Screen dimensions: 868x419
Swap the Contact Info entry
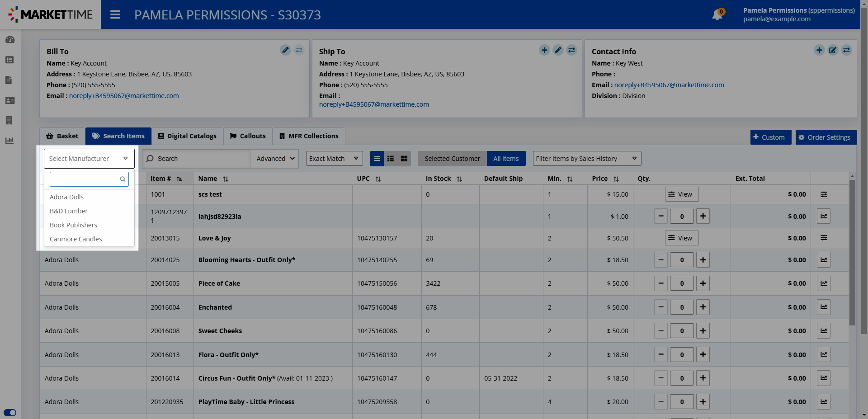(846, 50)
